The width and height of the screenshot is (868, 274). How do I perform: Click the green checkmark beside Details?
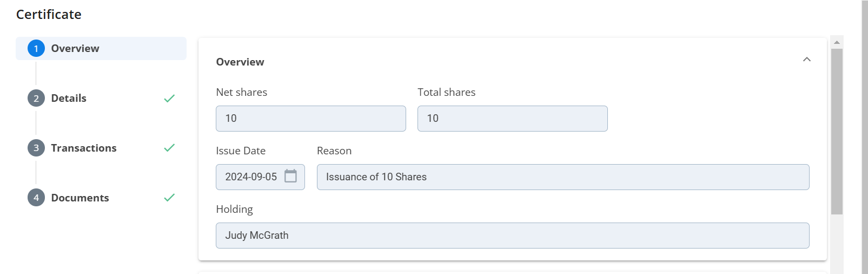click(169, 99)
